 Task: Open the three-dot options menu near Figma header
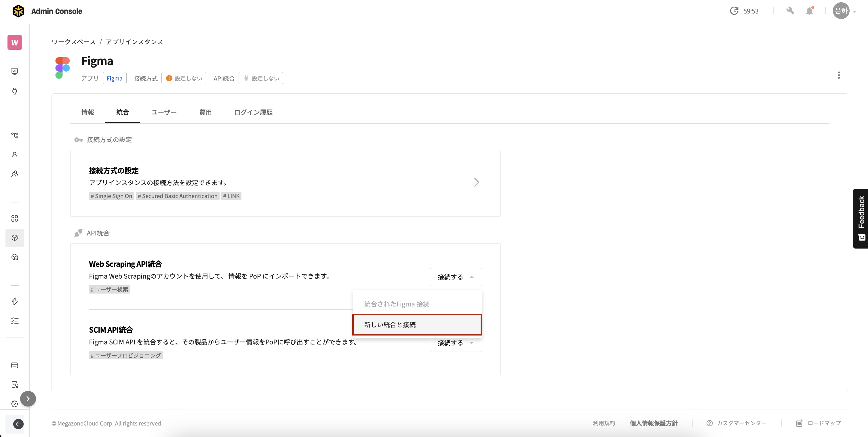[x=839, y=75]
